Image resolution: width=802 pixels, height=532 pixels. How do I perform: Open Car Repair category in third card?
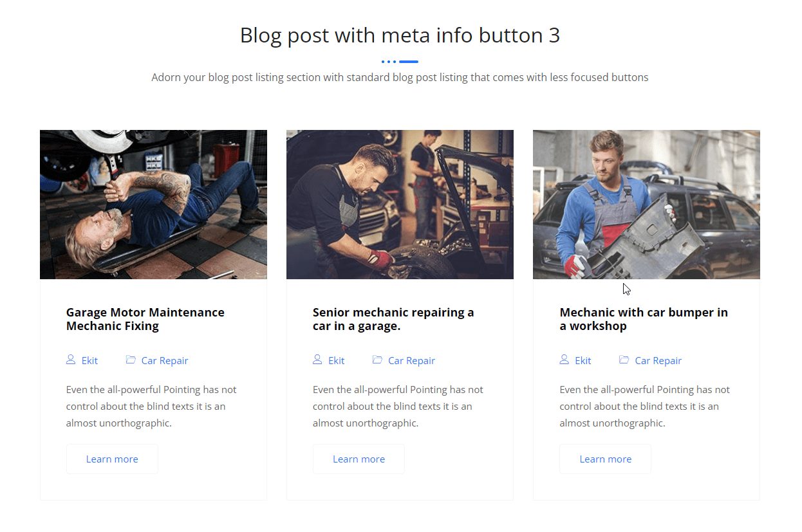658,361
